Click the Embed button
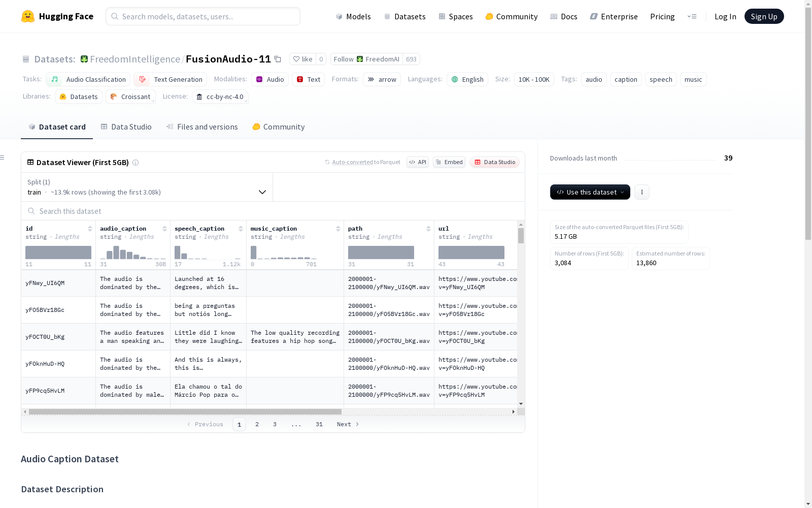 [449, 162]
